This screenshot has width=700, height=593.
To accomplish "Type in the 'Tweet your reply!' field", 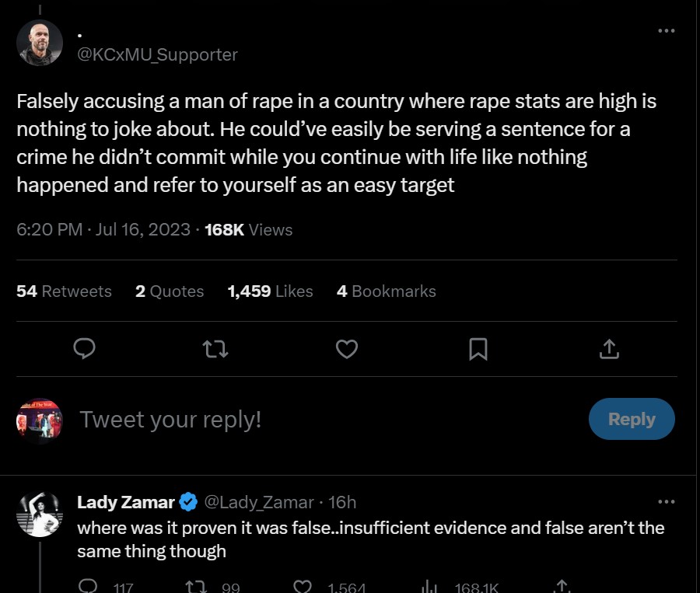I will click(x=311, y=420).
